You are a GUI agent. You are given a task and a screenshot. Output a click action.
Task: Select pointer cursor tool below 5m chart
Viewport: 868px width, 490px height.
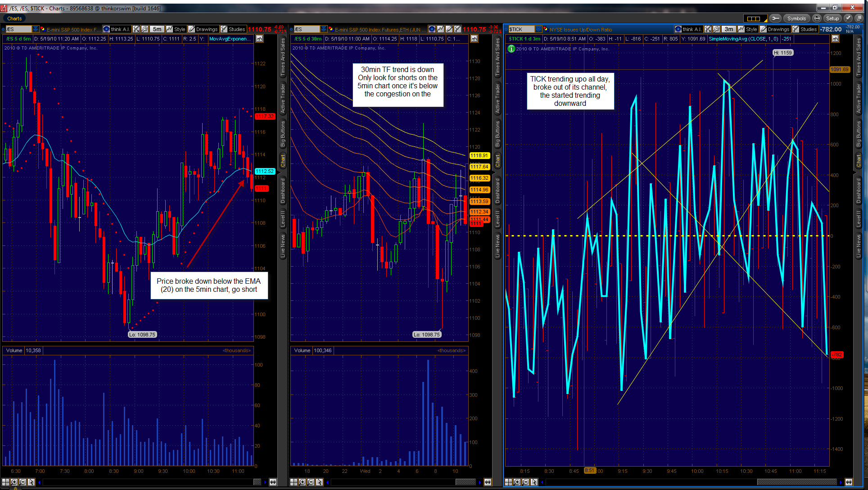31,482
